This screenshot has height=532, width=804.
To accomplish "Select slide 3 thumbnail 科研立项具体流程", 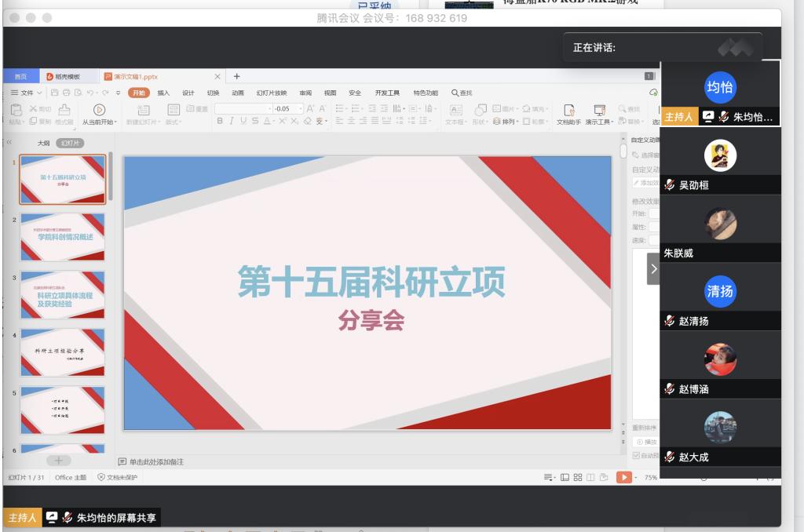I will [62, 295].
